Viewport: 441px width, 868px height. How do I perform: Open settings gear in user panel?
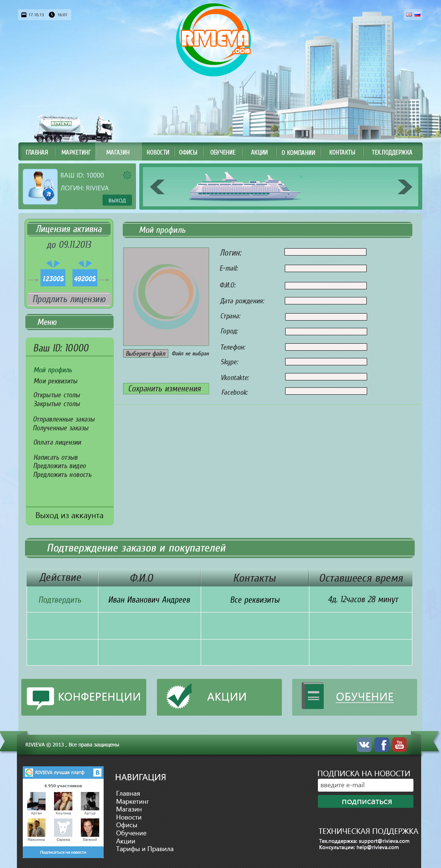127,175
